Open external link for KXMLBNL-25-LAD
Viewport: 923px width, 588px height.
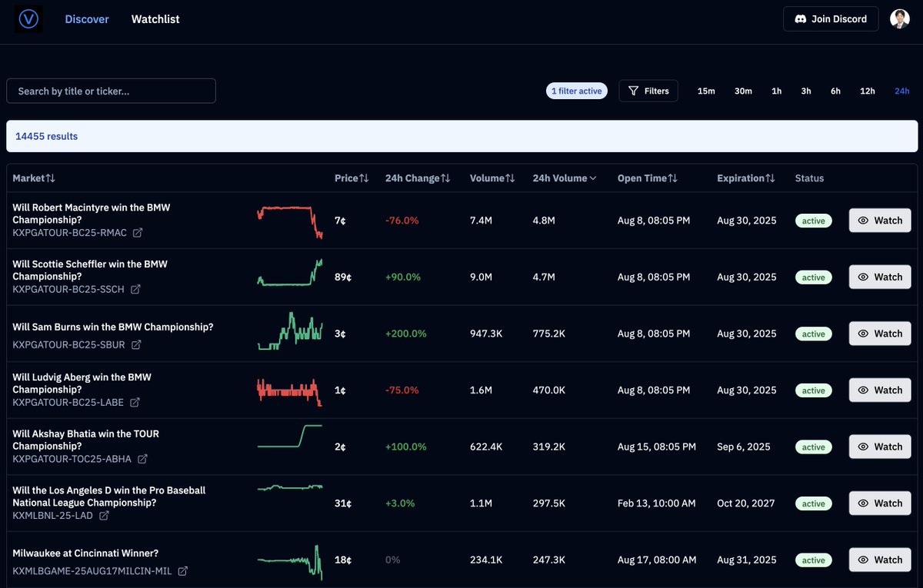[104, 516]
